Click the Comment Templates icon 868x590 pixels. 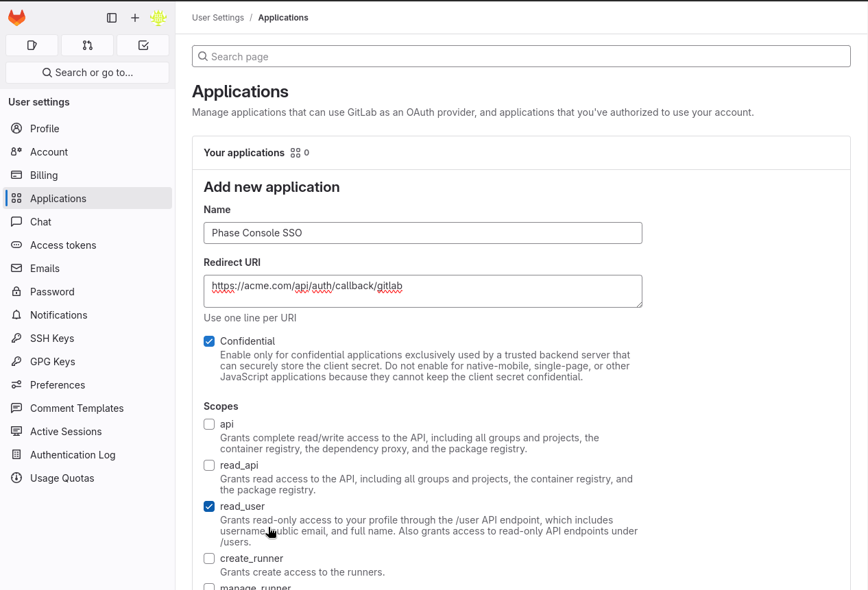(x=16, y=408)
